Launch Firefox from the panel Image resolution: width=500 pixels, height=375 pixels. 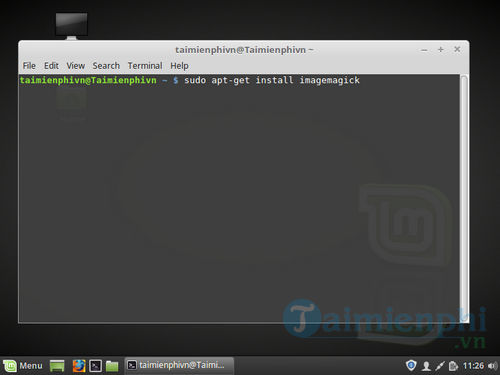pyautogui.click(x=79, y=366)
